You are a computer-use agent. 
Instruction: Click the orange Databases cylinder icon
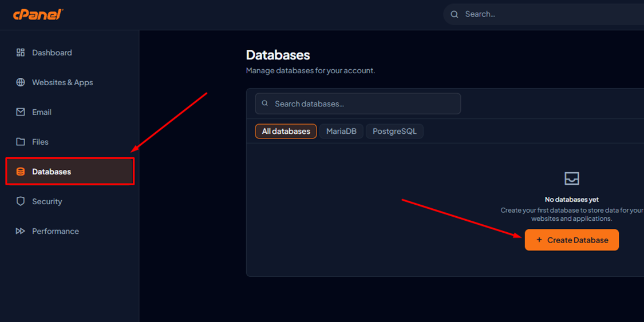(21, 172)
